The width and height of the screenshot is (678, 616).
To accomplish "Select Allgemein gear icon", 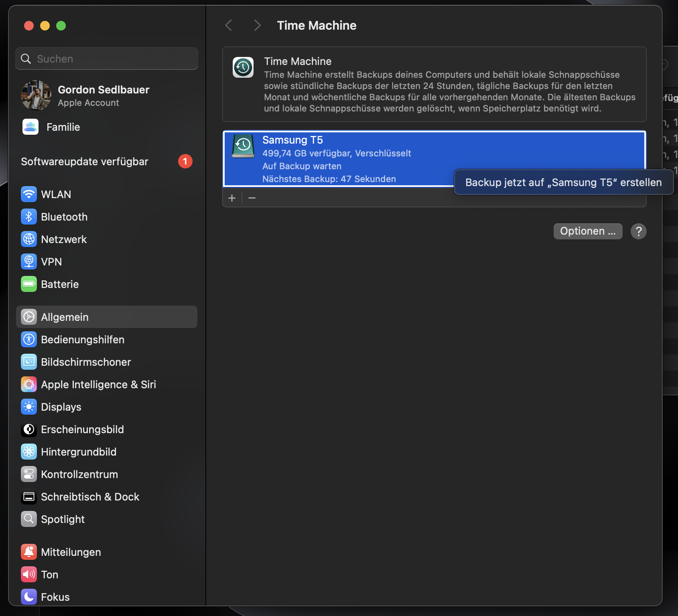I will [29, 317].
